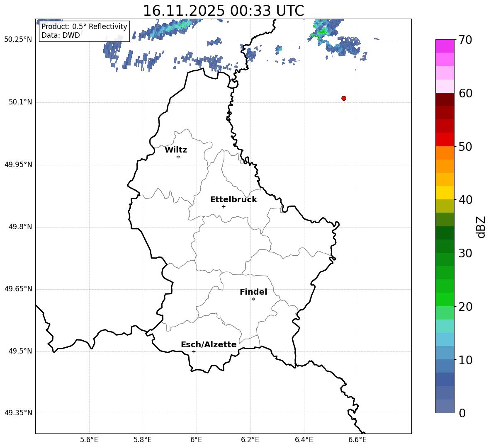Click the red dot marker on map
The image size is (491, 448).
tap(344, 98)
